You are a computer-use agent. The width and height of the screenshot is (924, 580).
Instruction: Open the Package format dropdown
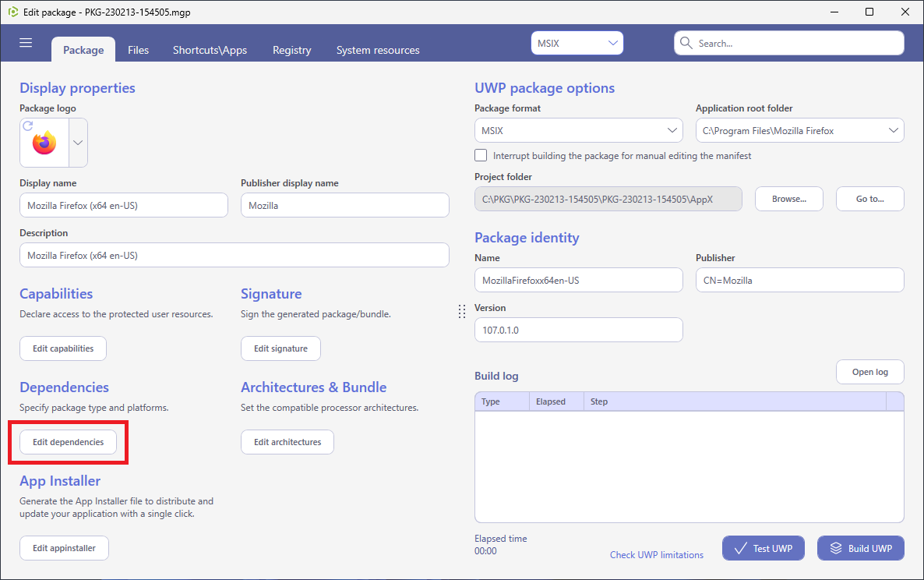click(x=579, y=130)
